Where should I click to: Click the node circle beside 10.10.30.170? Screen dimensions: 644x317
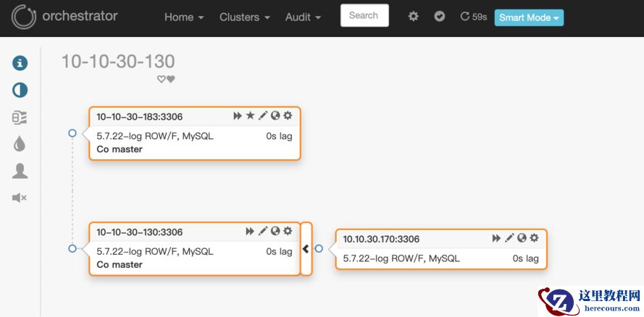point(319,248)
